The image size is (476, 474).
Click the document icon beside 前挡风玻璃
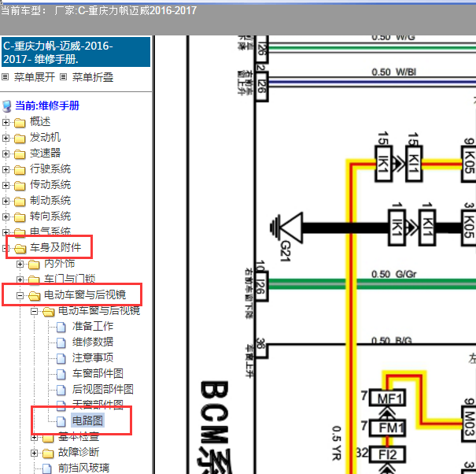click(46, 468)
